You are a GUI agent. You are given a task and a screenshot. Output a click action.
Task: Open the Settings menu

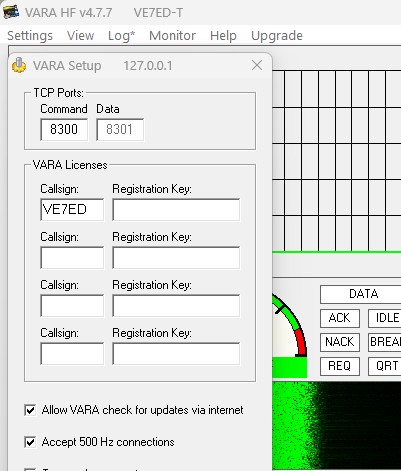coord(30,36)
